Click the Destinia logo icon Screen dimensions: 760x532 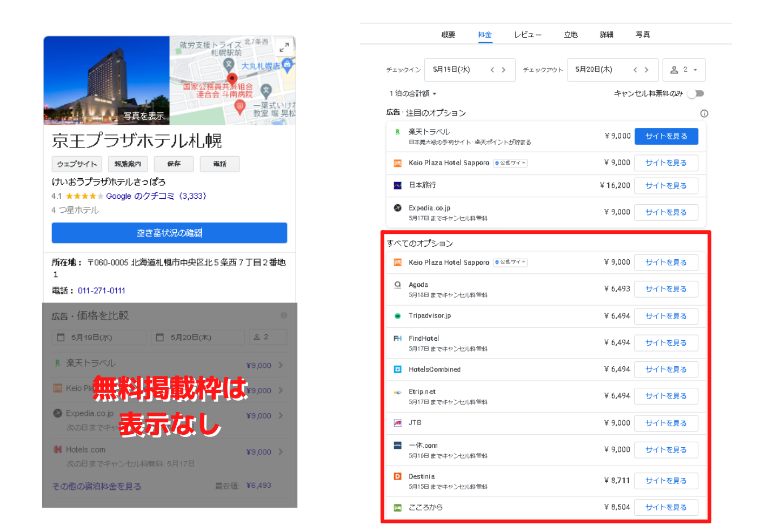pyautogui.click(x=397, y=476)
